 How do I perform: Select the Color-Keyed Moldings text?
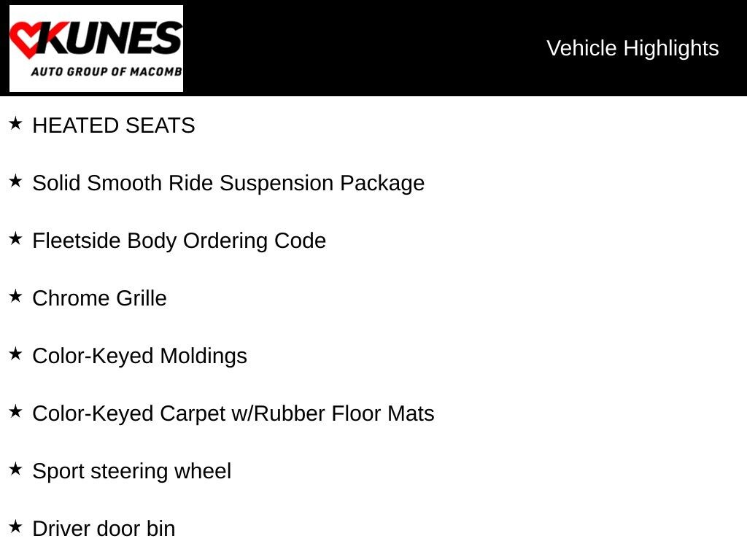click(x=140, y=356)
